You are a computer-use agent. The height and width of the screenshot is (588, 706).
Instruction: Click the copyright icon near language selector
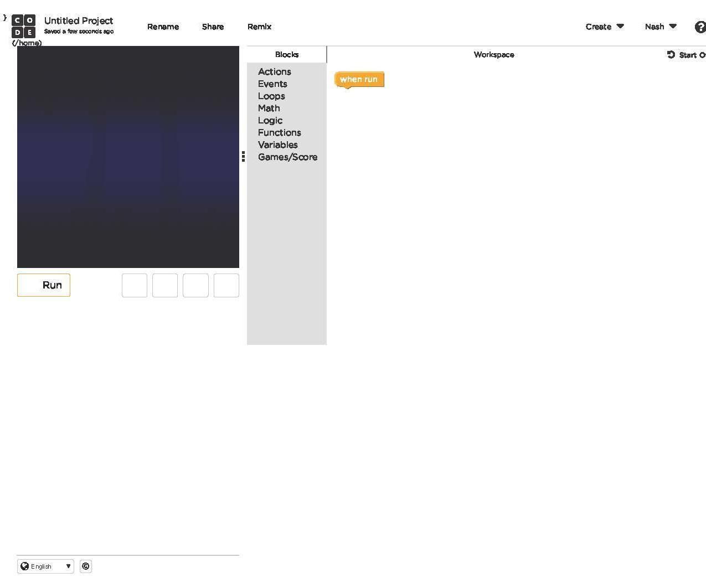click(x=86, y=566)
